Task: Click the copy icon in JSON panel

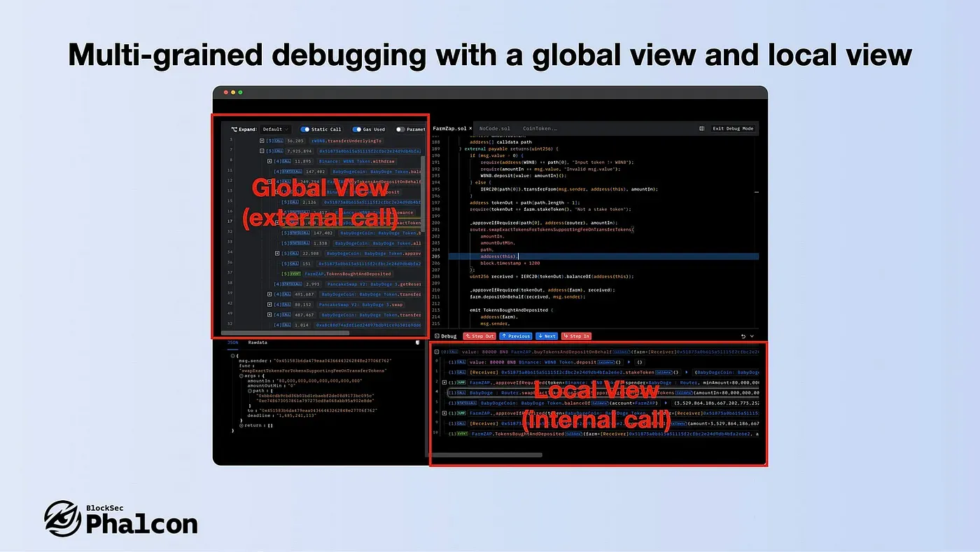Action: [418, 343]
